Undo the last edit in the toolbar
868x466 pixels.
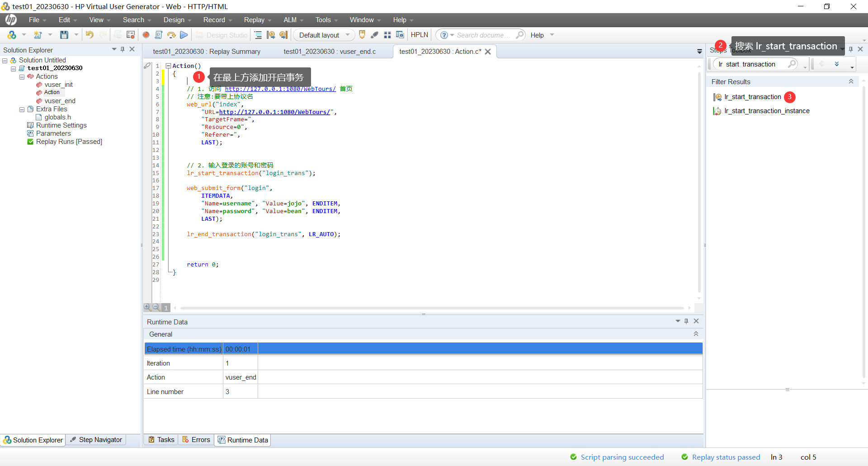90,35
